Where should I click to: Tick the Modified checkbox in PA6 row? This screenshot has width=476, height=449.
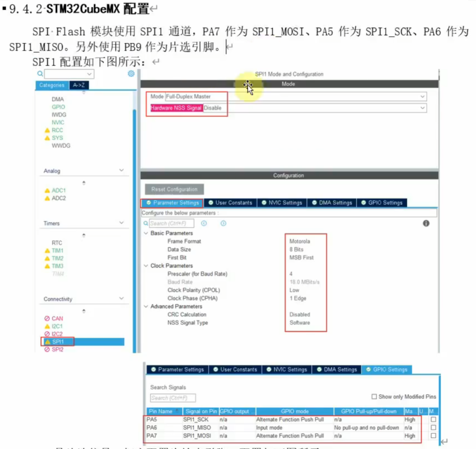click(x=433, y=427)
